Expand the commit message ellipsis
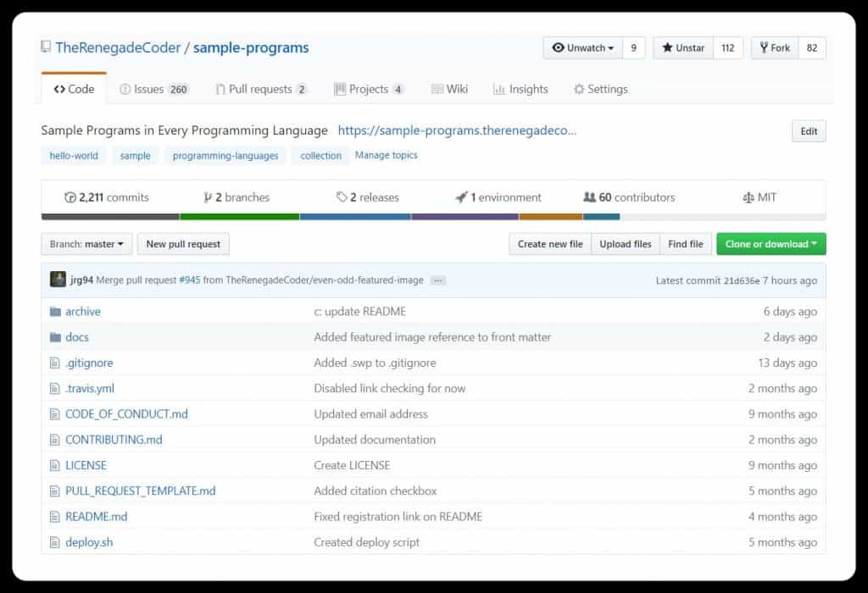 (x=438, y=280)
